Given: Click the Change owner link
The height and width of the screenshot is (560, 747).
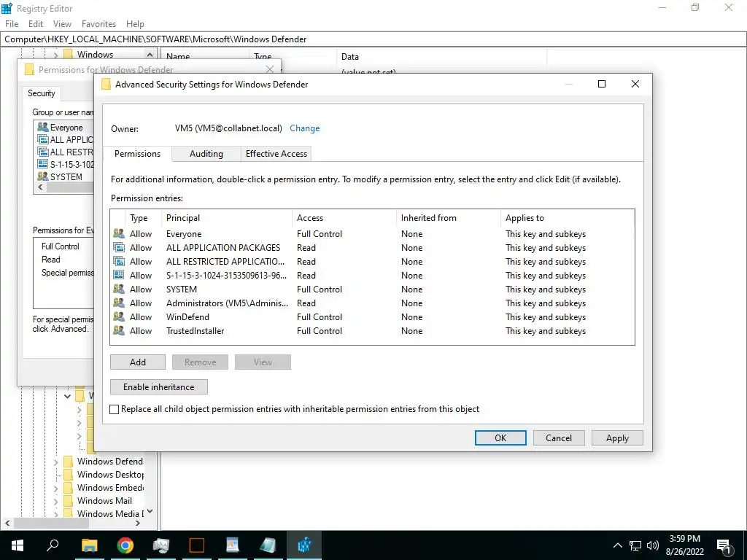Looking at the screenshot, I should [x=304, y=128].
